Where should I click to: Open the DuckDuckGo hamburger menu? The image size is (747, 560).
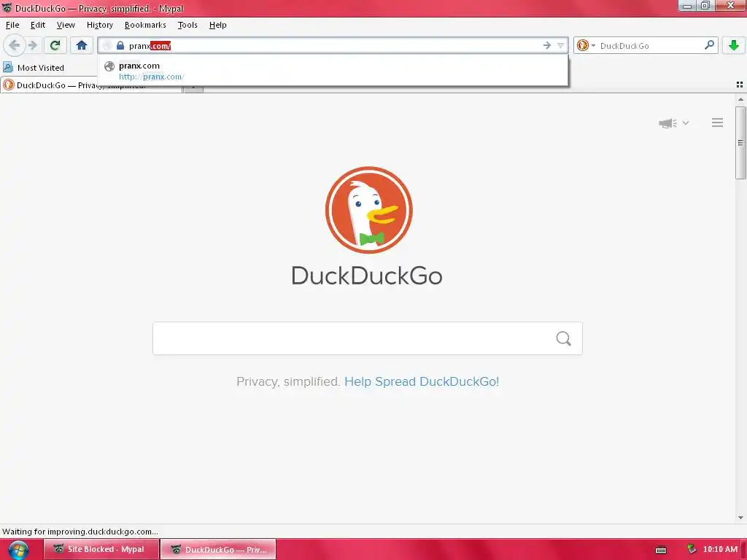[718, 122]
